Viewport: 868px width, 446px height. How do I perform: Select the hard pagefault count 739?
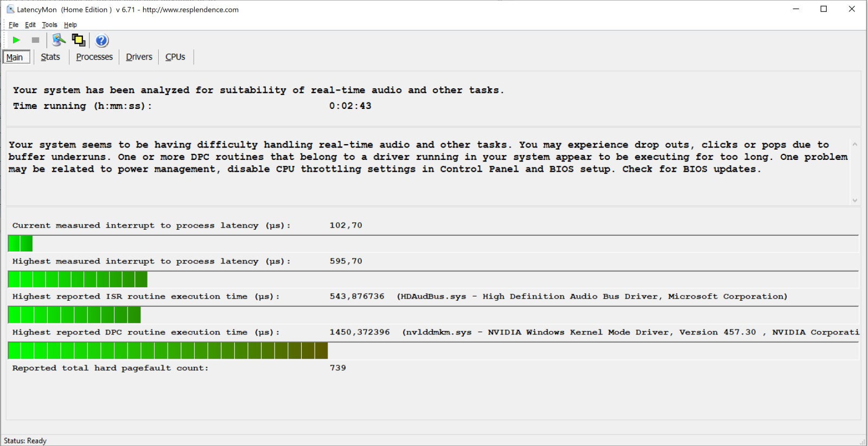337,368
